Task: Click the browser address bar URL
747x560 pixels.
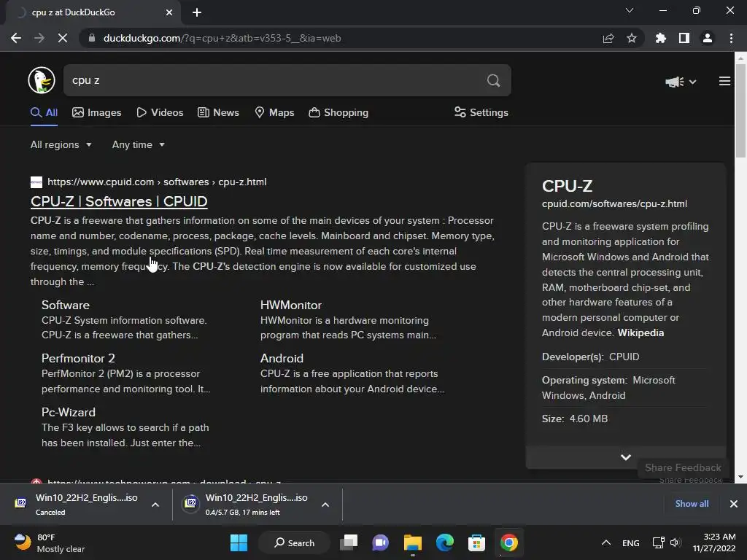Action: [x=222, y=38]
